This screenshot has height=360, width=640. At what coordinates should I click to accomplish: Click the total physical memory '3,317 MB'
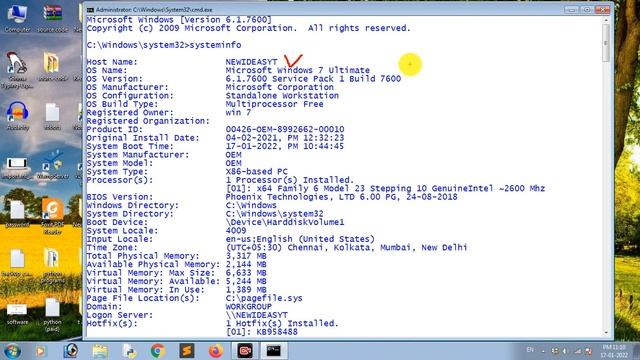(246, 256)
